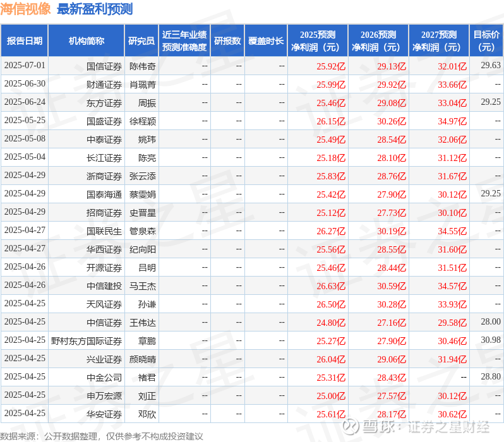
Task: Click target price 29.63
Action: click(491, 66)
